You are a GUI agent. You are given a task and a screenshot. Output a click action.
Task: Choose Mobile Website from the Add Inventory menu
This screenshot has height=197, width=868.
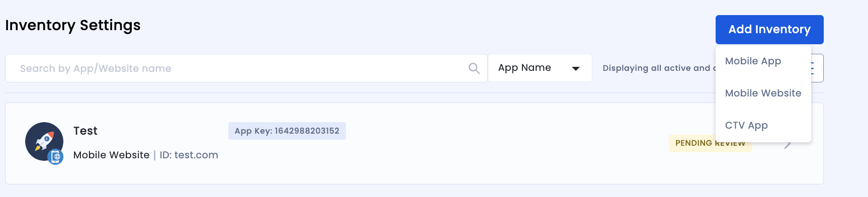click(x=763, y=93)
